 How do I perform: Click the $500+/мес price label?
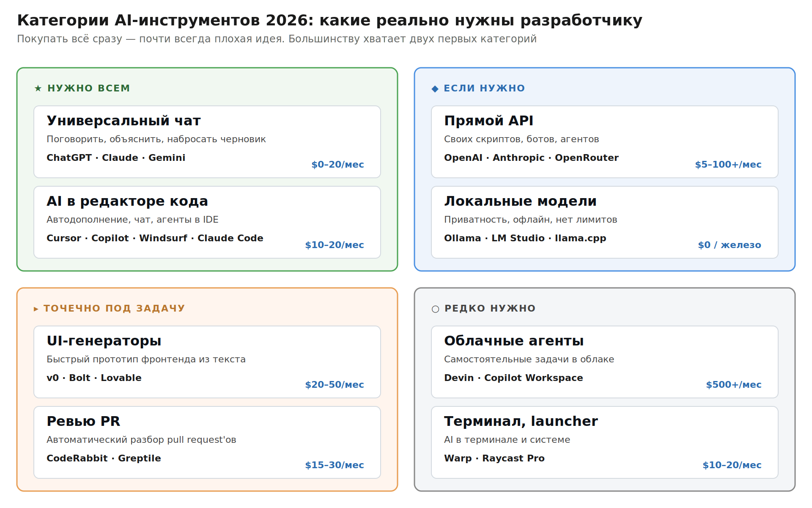click(x=734, y=384)
